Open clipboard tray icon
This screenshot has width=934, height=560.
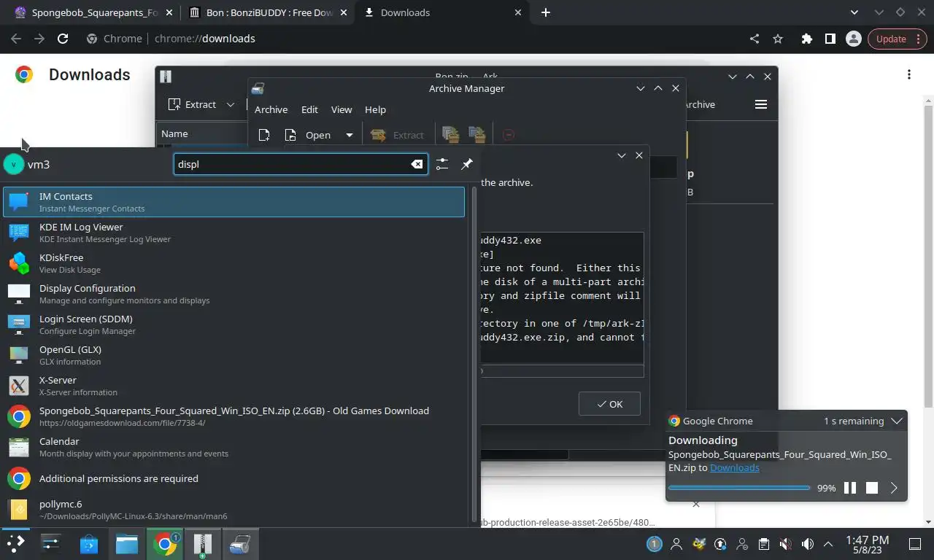763,543
